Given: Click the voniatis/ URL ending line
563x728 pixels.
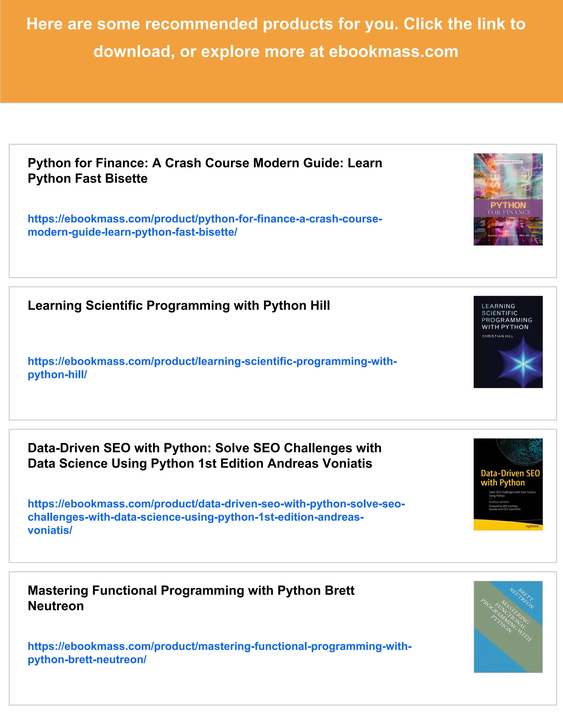Looking at the screenshot, I should tap(50, 530).
